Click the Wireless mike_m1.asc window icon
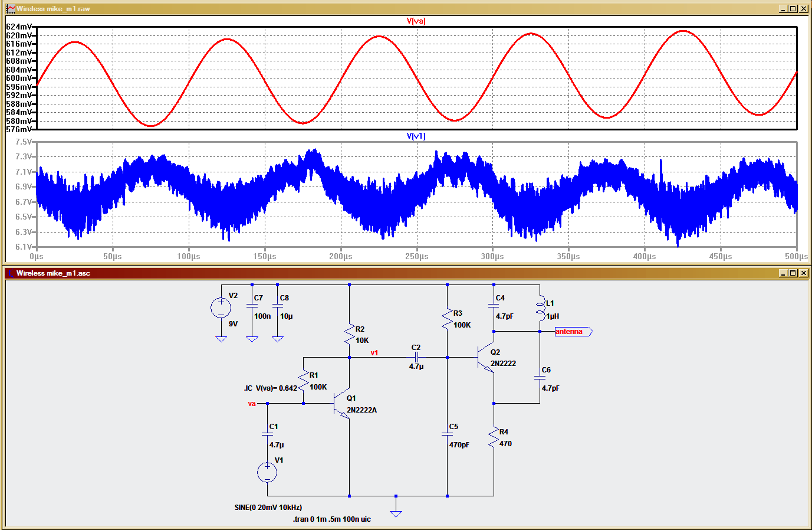Image resolution: width=812 pixels, height=530 pixels. [11, 273]
